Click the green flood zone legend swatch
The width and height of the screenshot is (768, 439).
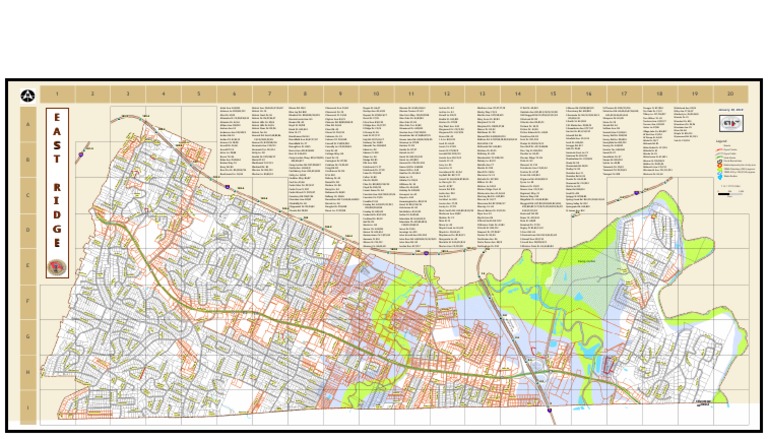click(x=720, y=170)
